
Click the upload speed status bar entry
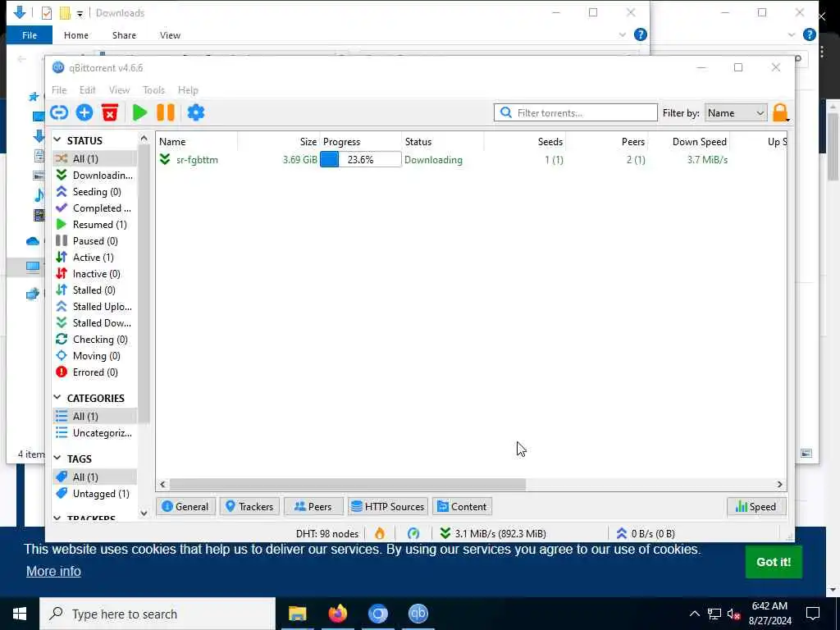[646, 533]
